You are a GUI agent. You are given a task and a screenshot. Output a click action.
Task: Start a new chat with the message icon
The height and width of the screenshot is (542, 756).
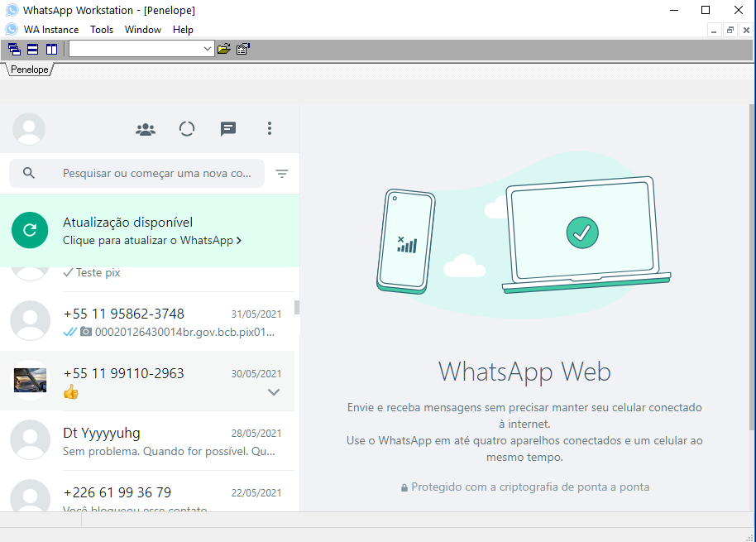[228, 129]
